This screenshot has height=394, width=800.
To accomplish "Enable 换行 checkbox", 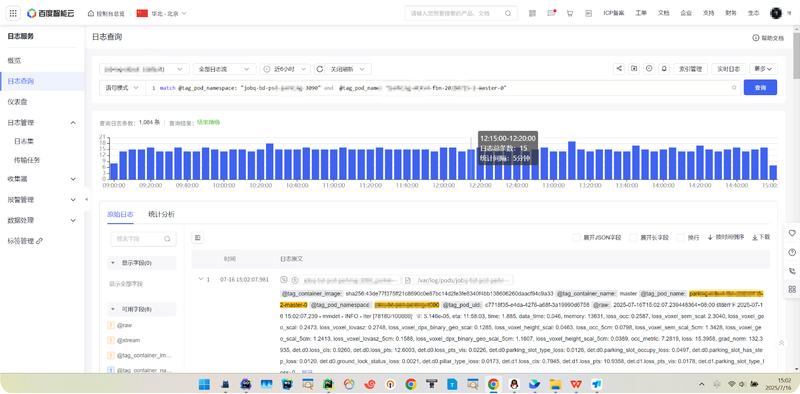I will click(x=681, y=237).
